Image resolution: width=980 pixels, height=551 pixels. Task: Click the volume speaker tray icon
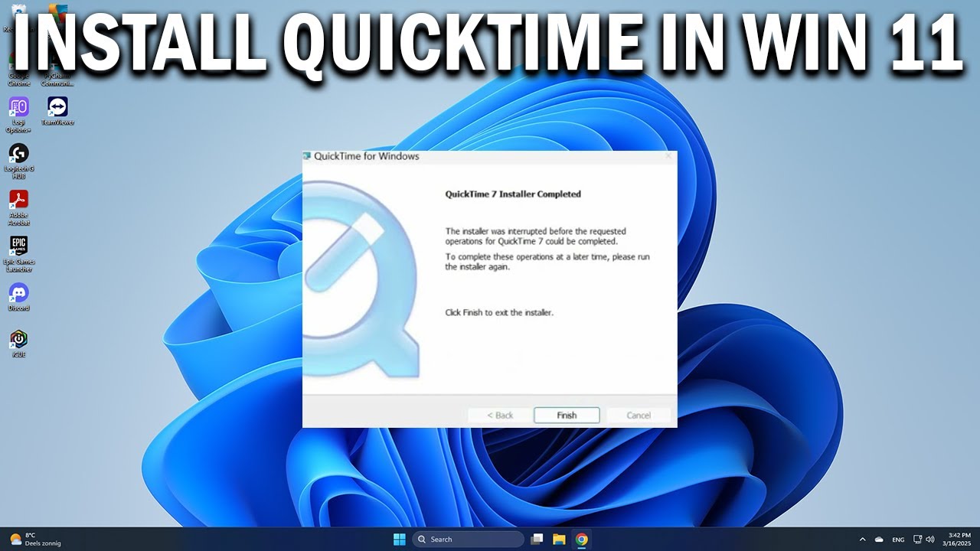[x=930, y=540]
